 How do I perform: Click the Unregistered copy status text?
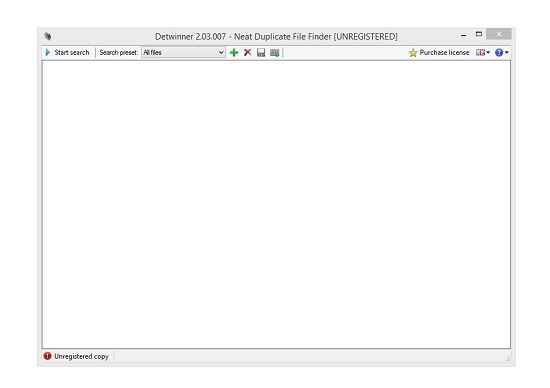pos(81,356)
